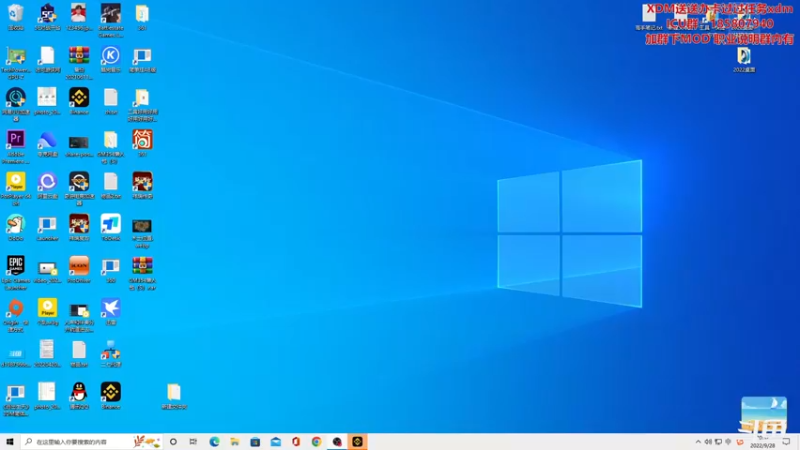Switch to Binance app on the taskbar
800x450 pixels.
tap(357, 442)
